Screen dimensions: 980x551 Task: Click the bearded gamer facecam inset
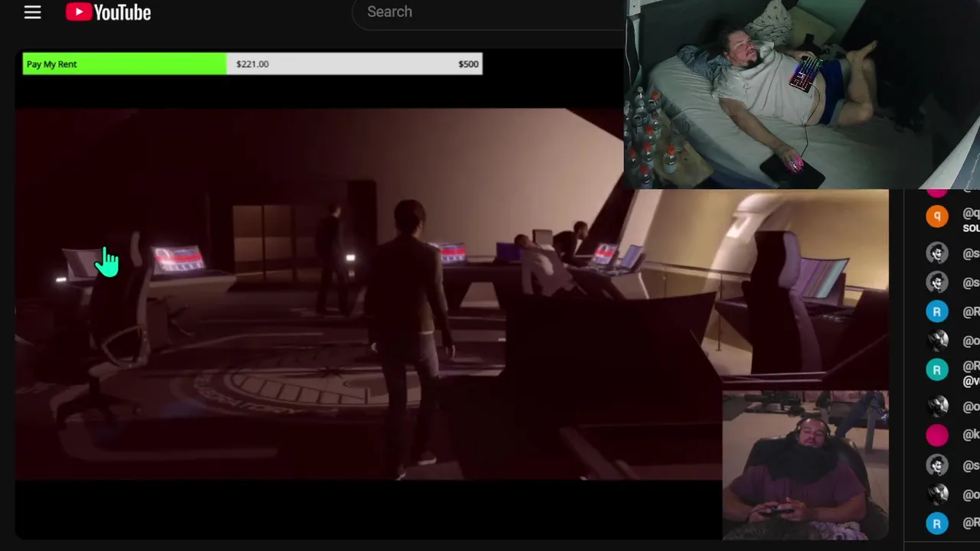(x=805, y=465)
